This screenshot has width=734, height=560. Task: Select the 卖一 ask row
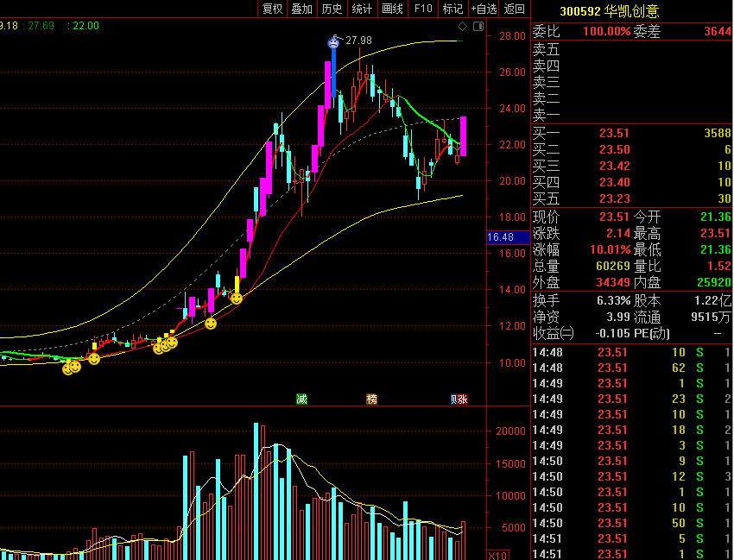point(632,115)
